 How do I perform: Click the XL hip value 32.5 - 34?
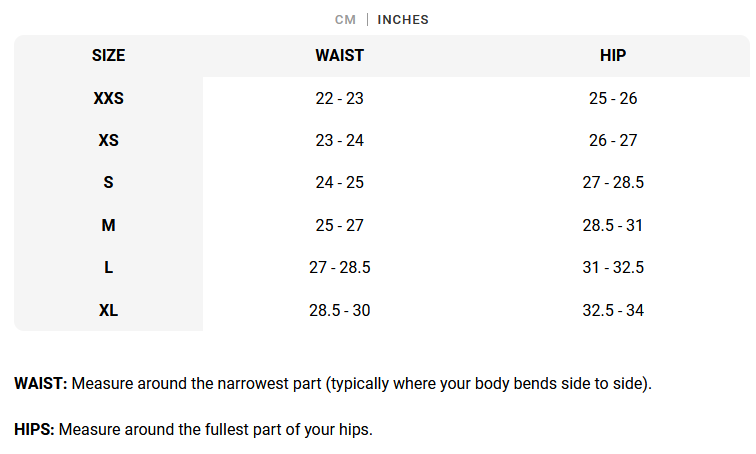coord(613,311)
